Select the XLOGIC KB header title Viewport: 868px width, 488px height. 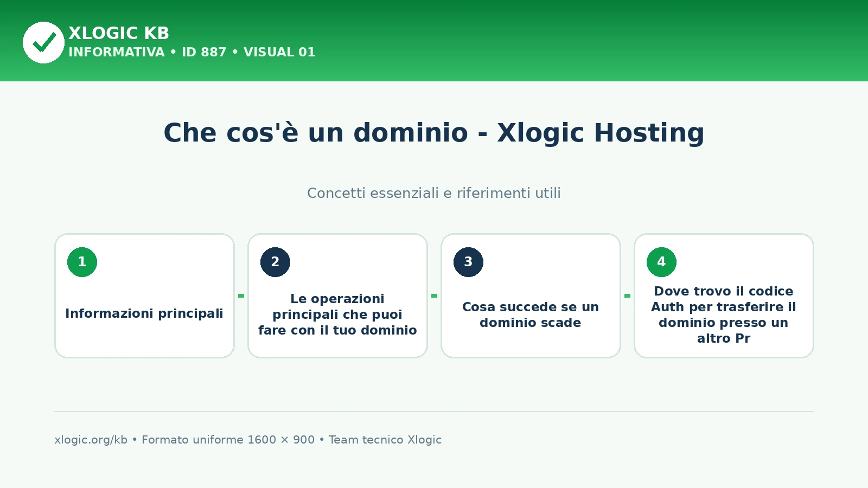[119, 33]
